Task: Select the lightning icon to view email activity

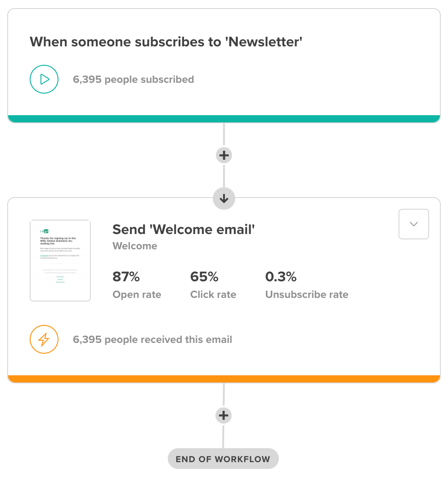Action: tap(44, 339)
